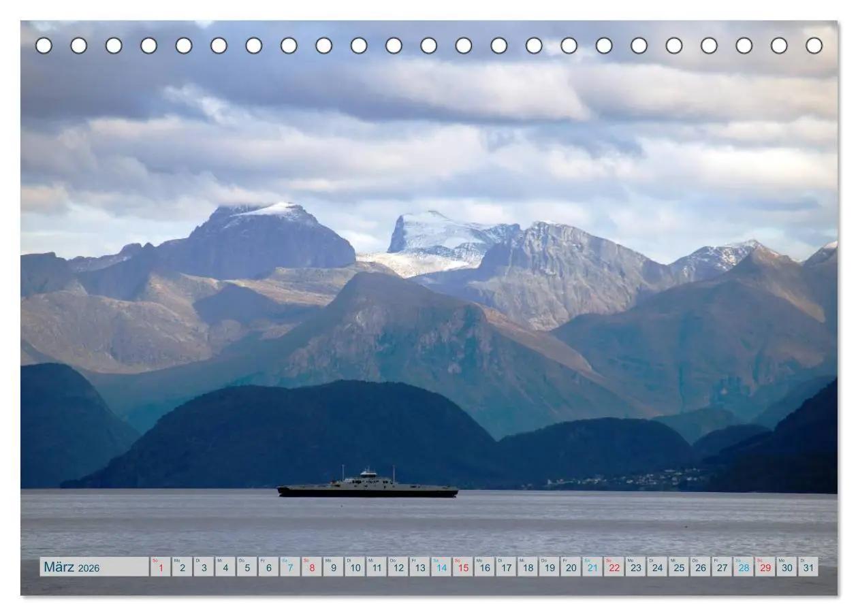The image size is (858, 616).
Task: Choose the day cell numbered 30
Action: (x=786, y=567)
